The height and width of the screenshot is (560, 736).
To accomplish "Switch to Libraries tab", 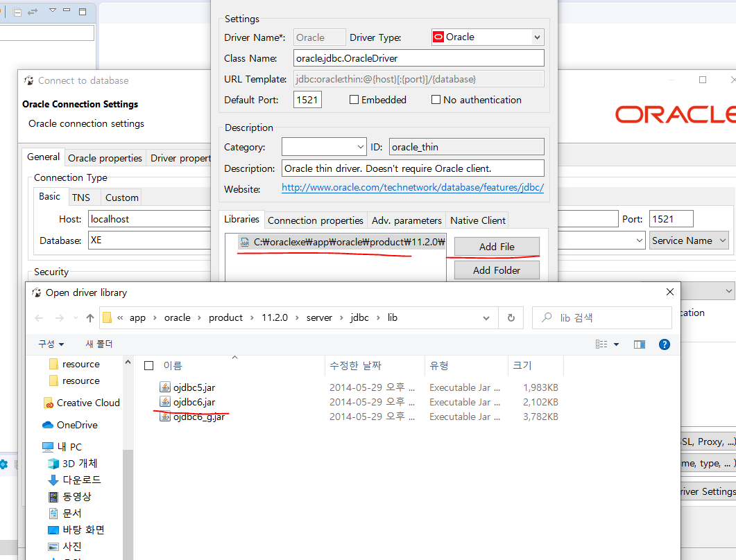I will point(241,219).
